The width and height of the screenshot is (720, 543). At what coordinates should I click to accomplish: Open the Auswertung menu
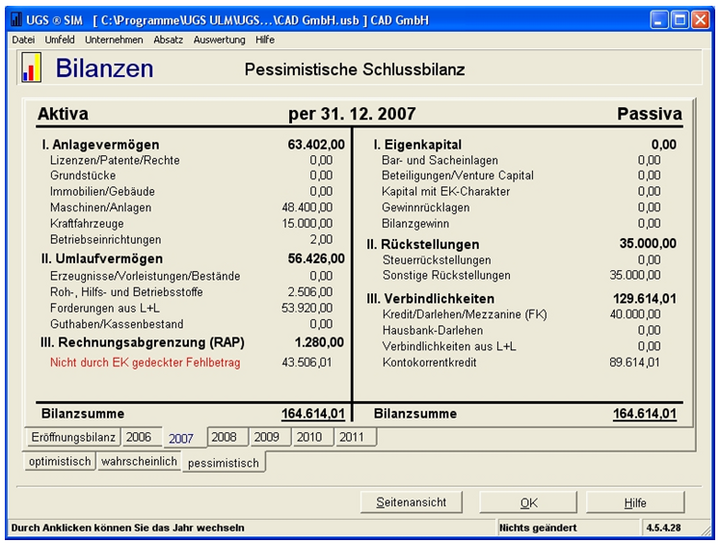(x=219, y=40)
